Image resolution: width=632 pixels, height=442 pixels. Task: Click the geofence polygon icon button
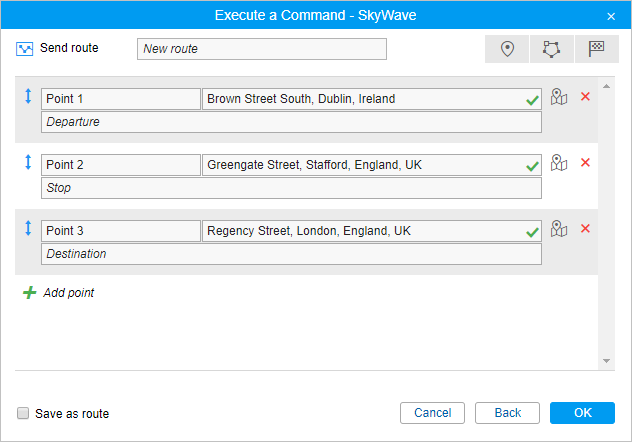tap(552, 49)
